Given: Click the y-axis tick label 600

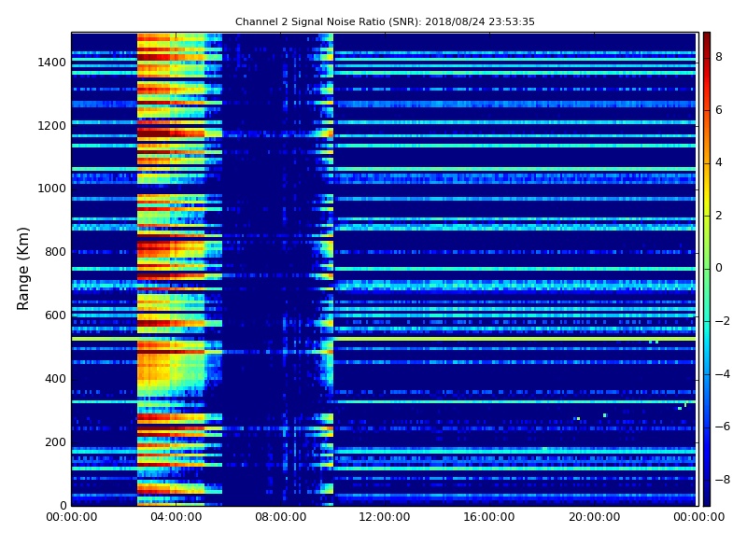Looking at the screenshot, I should [x=55, y=315].
